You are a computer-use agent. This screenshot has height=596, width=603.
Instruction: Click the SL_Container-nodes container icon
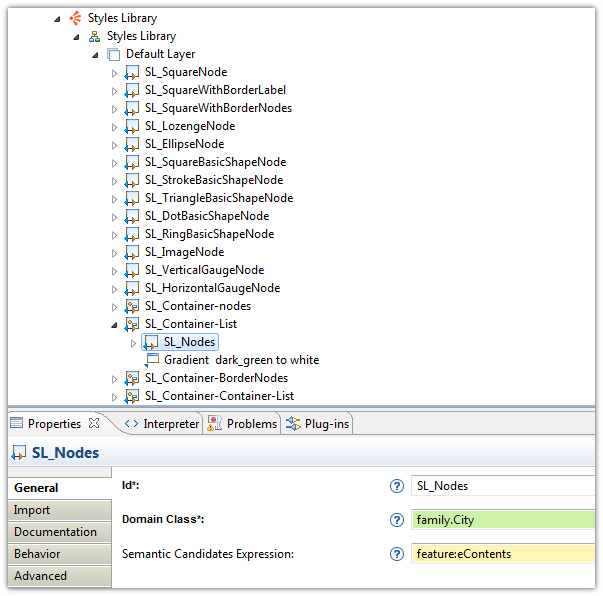pos(132,306)
